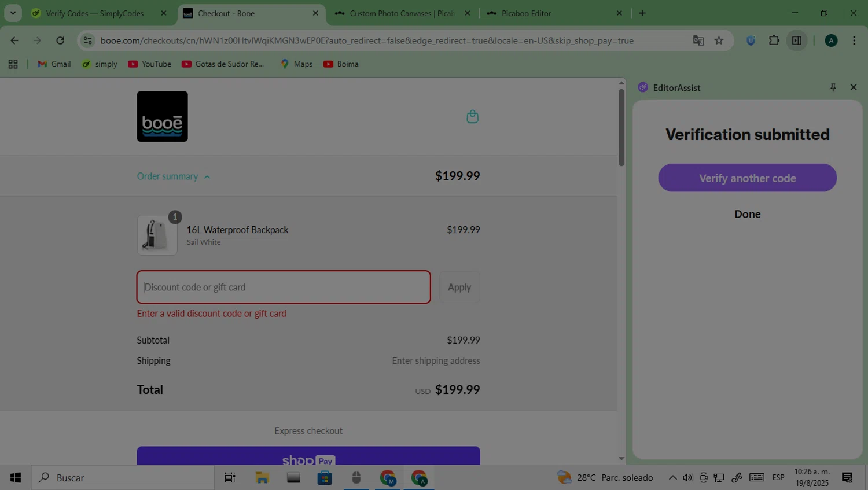
Task: Focus the discount code or gift card field
Action: point(284,287)
